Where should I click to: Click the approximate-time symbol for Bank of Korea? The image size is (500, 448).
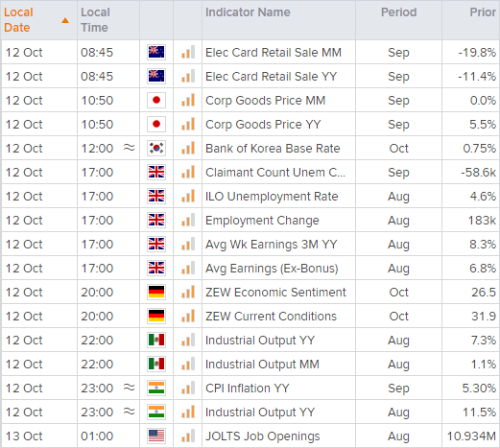[129, 148]
